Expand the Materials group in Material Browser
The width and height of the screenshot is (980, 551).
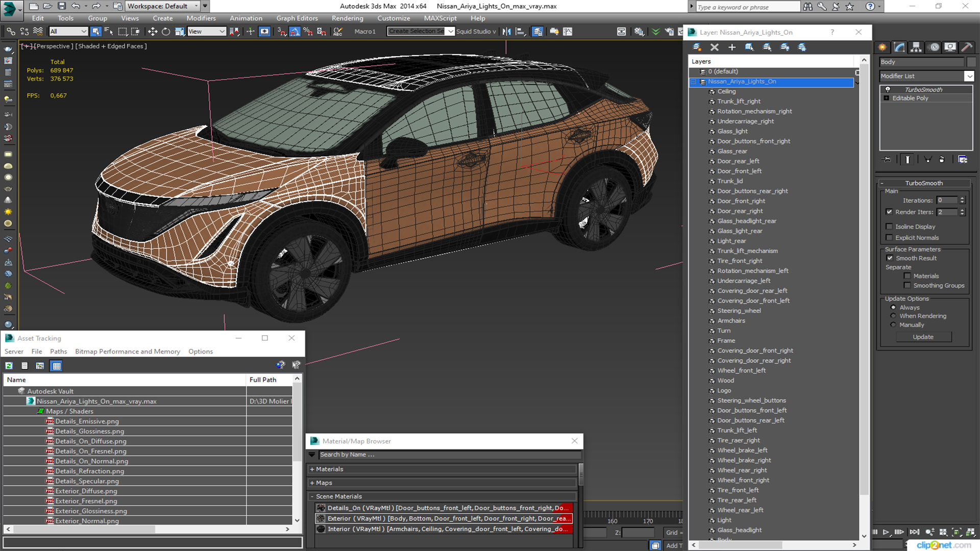click(312, 469)
